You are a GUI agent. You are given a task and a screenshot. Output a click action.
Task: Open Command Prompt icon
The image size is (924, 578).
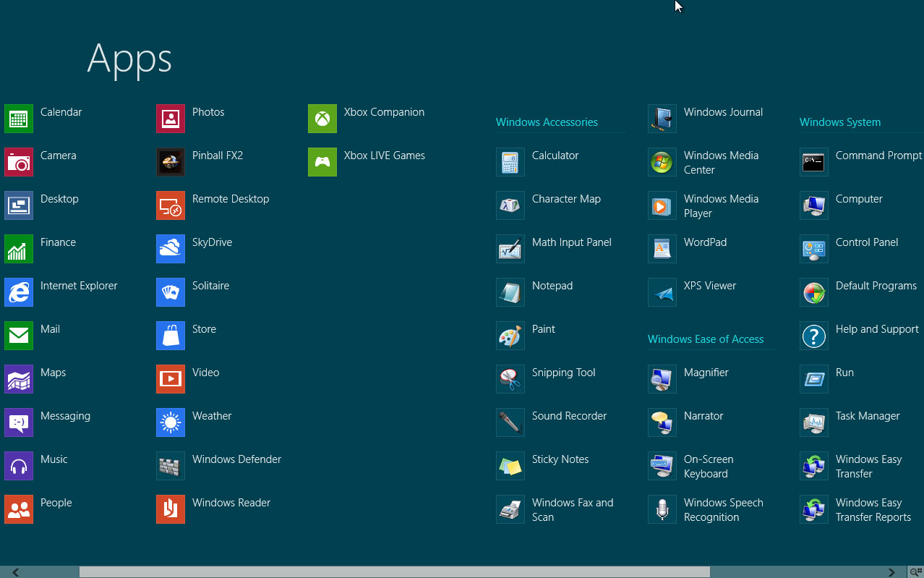[x=814, y=162]
